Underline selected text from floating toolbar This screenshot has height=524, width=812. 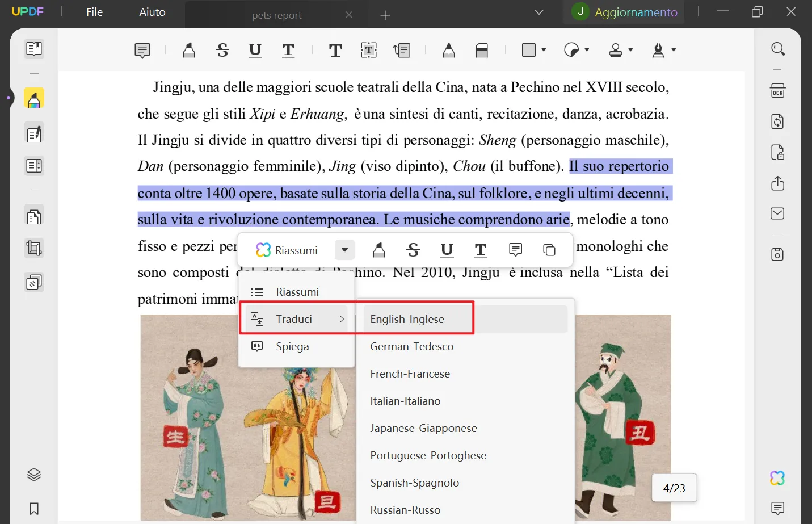(447, 250)
